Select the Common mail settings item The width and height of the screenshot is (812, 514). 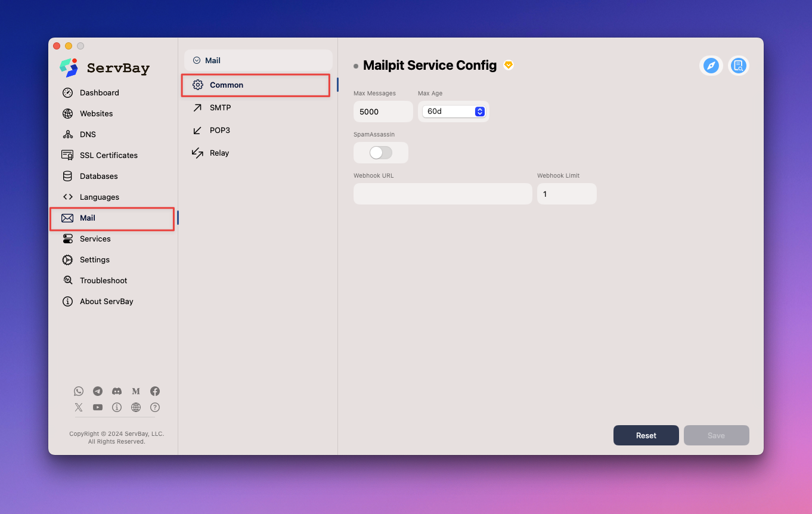[256, 85]
